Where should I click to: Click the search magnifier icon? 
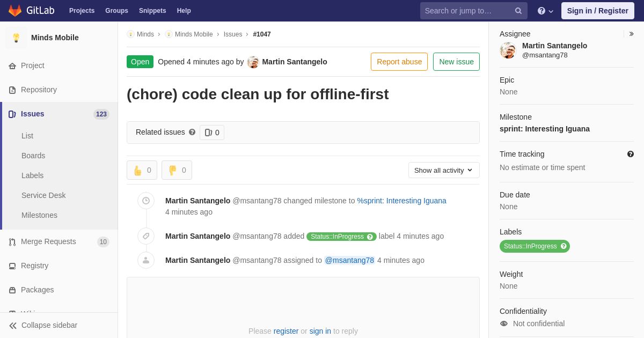(518, 11)
